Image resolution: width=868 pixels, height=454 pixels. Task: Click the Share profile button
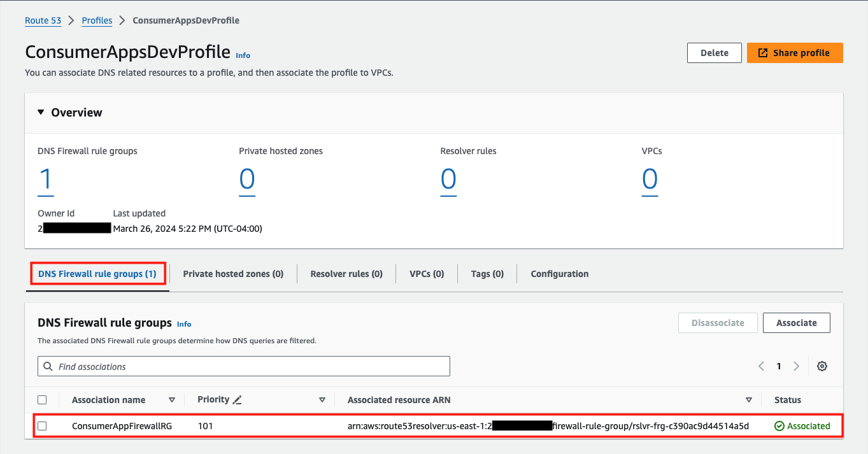point(795,53)
